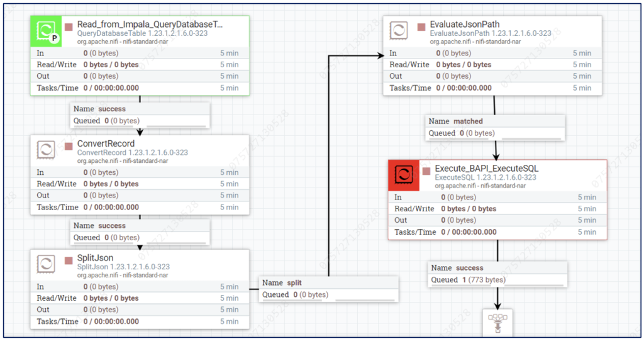Click the SplitJson processor icon

tap(46, 264)
